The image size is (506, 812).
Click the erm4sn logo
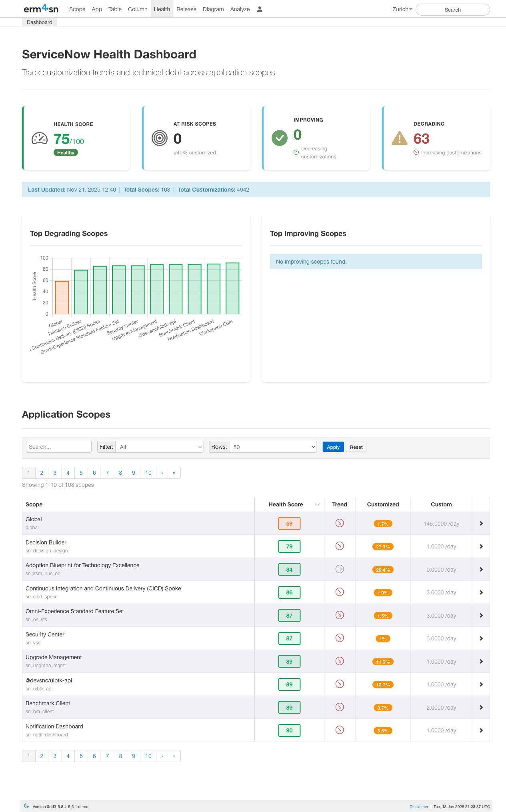tap(41, 9)
